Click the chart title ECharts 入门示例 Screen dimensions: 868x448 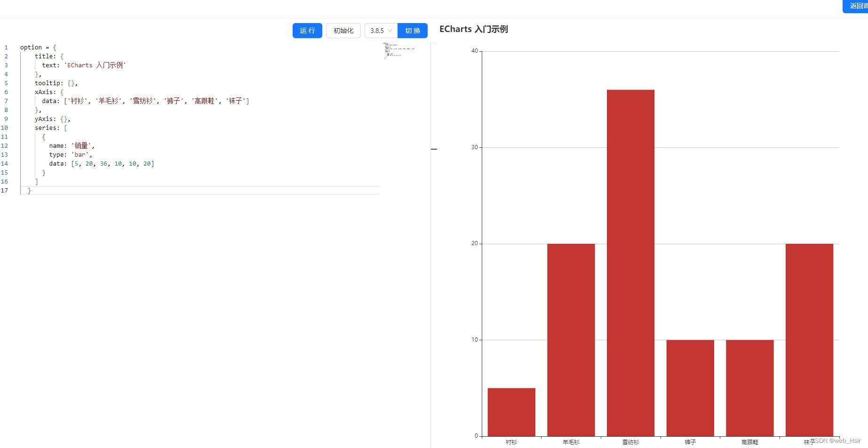click(474, 29)
